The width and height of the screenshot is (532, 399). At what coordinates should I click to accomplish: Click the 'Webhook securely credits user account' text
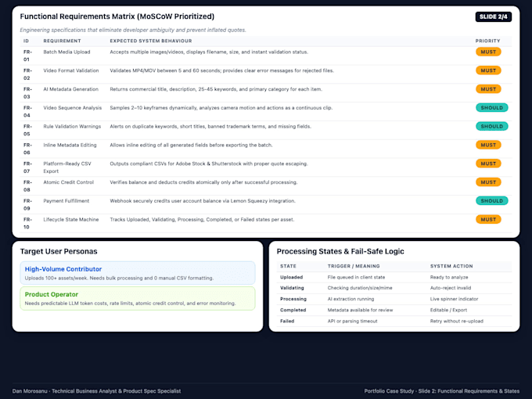tap(203, 201)
